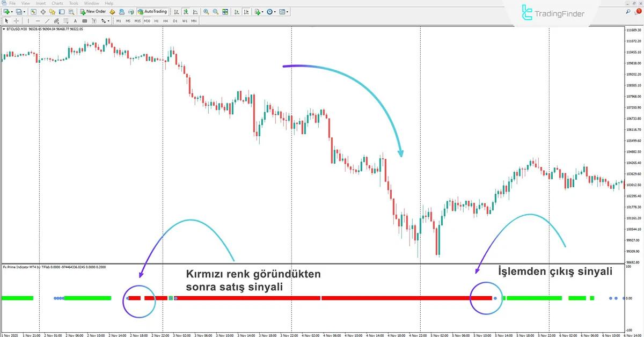This screenshot has width=644, height=337.
Task: Select the Crosshair tool
Action: click(16, 20)
